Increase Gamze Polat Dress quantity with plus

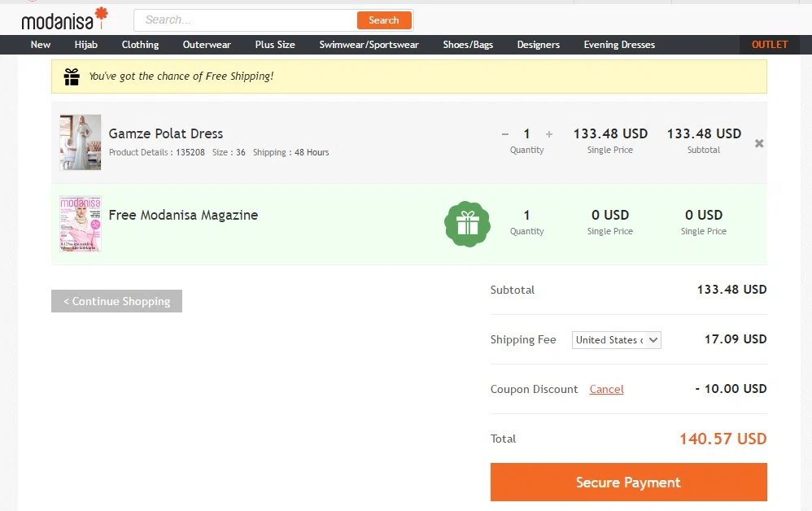(x=549, y=134)
